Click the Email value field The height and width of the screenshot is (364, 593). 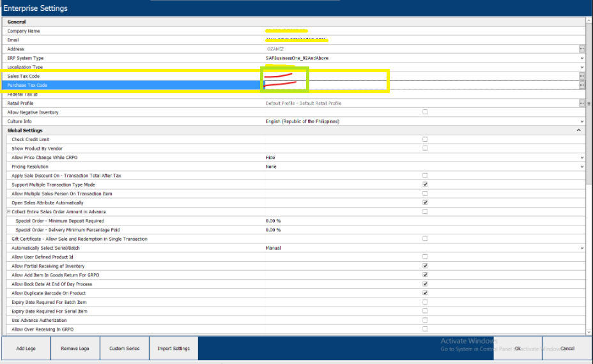(425, 40)
